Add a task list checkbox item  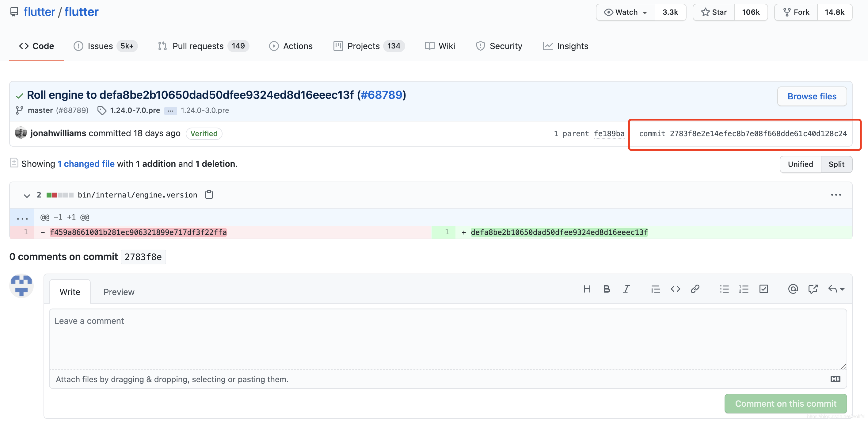763,289
